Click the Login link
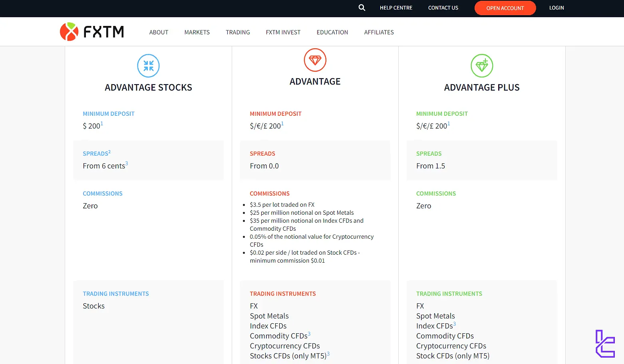 [556, 8]
